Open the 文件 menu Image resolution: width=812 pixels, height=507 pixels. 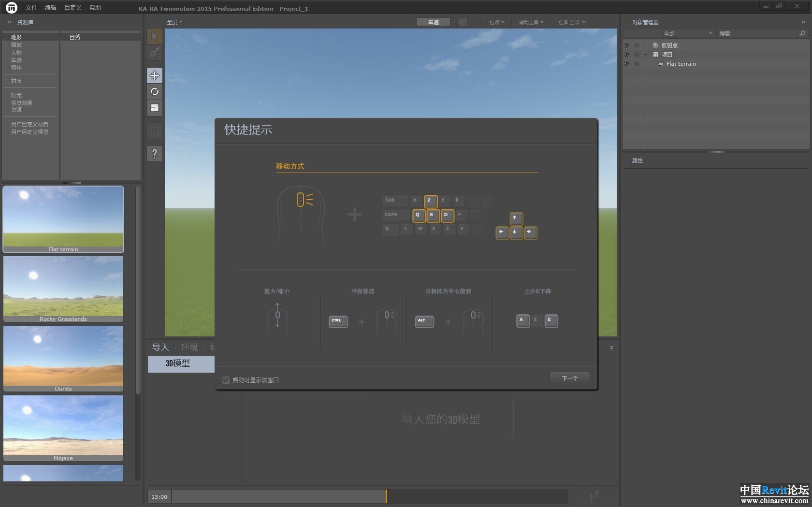point(31,7)
